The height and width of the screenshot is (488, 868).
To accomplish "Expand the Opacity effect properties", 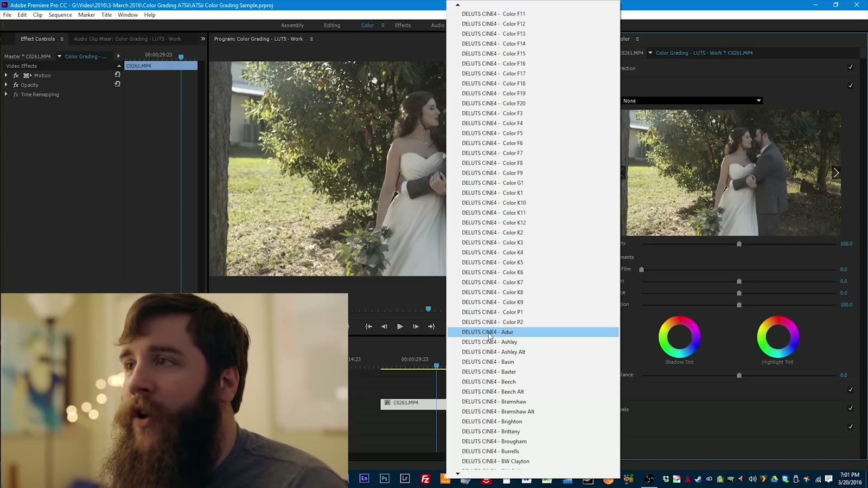I will click(x=6, y=85).
